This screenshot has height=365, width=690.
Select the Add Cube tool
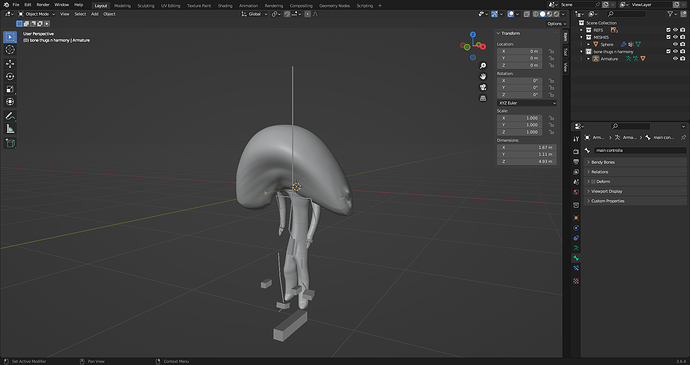coord(10,143)
